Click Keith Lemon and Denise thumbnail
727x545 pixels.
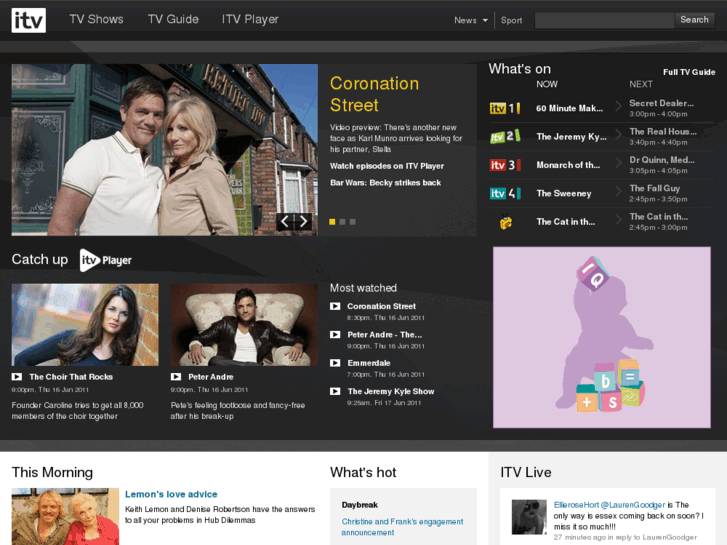[x=65, y=516]
